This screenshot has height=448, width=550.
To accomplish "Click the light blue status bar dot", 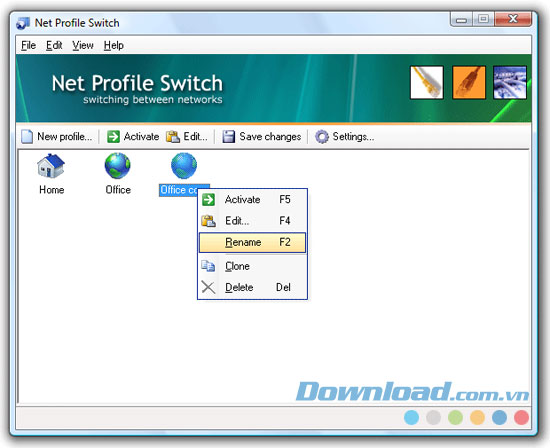I will (411, 418).
